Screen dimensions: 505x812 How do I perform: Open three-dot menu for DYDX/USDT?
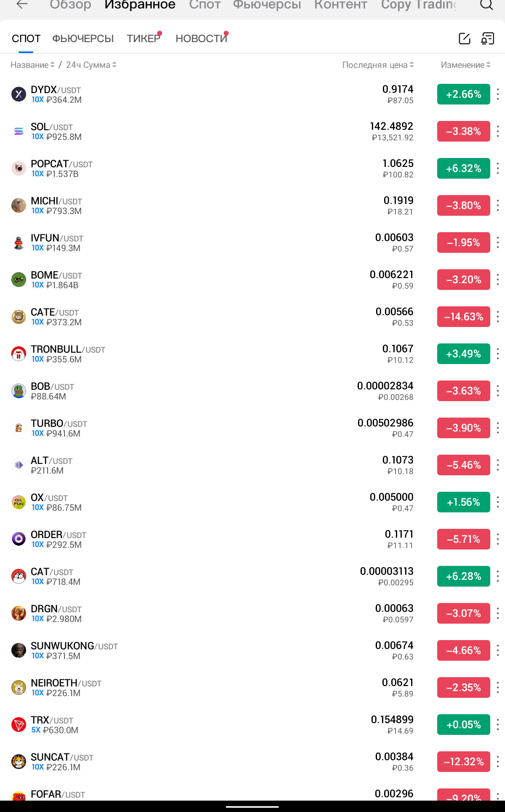click(x=498, y=94)
